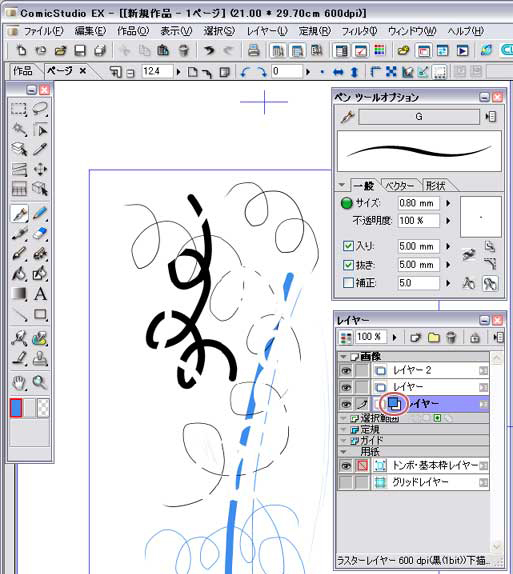Toggle visibility of middle レイヤー row
Viewport: 513px width, 574px height.
(346, 387)
